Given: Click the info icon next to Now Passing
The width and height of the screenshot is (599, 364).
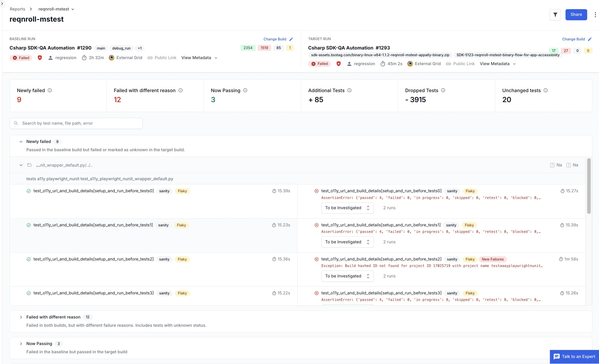Looking at the screenshot, I should click(245, 90).
